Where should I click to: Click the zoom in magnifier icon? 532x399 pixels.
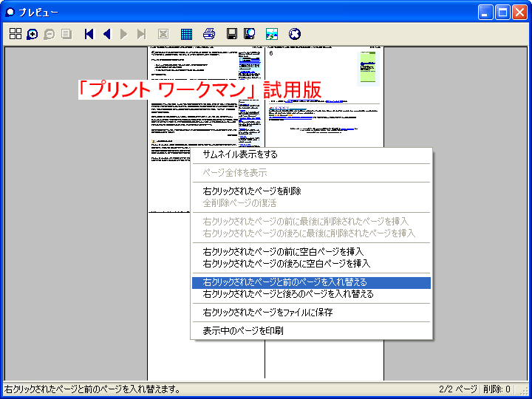click(33, 34)
